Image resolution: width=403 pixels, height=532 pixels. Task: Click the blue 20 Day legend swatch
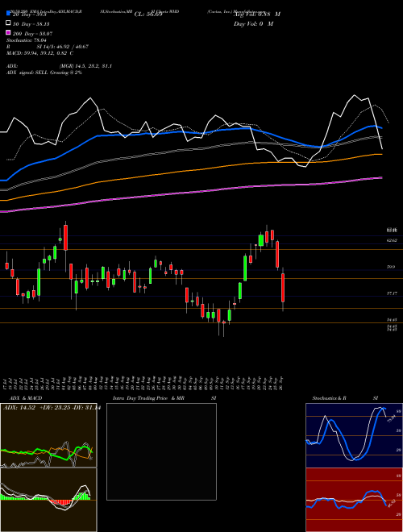click(x=9, y=14)
